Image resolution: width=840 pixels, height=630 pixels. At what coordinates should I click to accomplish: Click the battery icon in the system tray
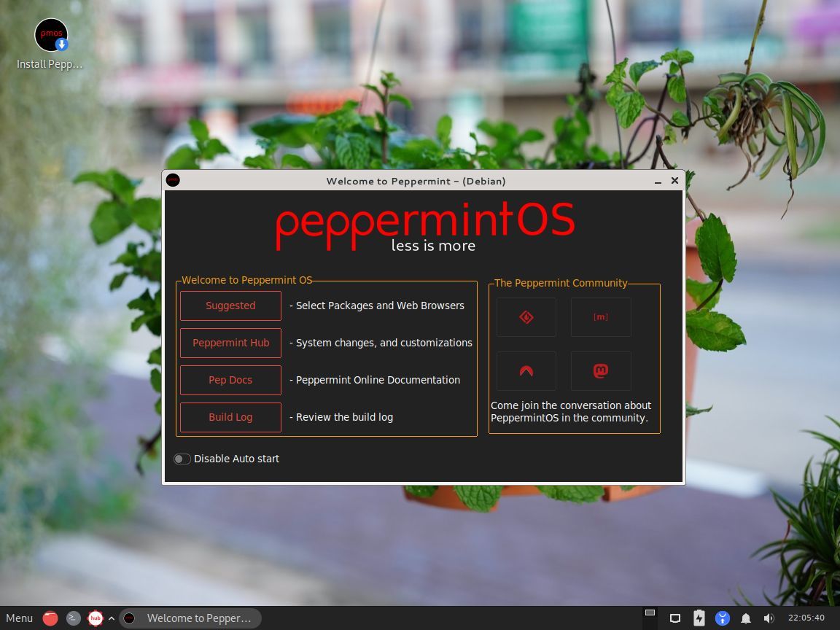coord(699,618)
